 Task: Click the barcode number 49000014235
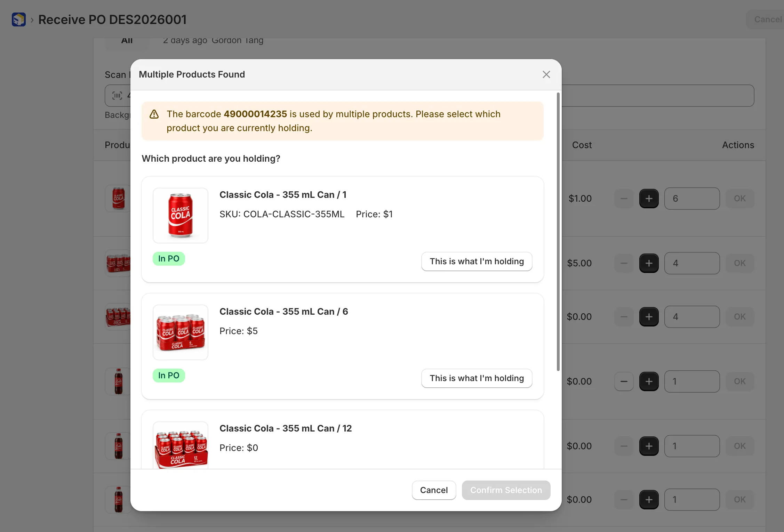[x=255, y=114]
